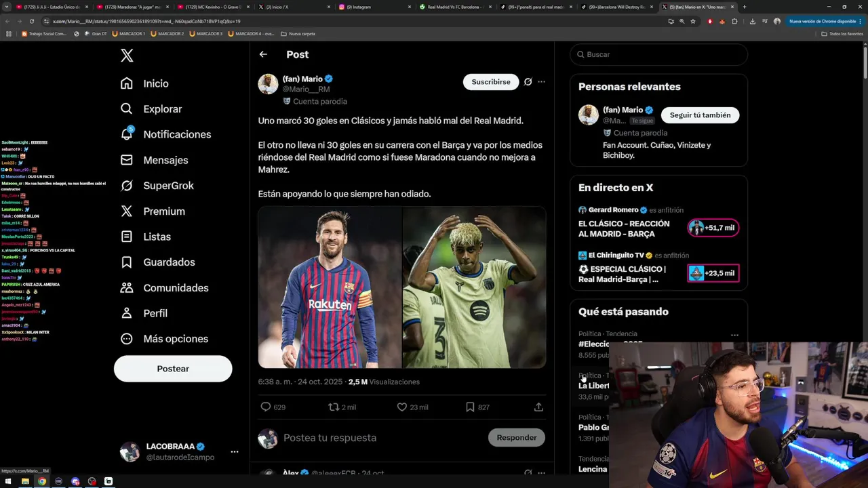Click the browser reload icon
Screen dimensions: 868x488
click(x=31, y=22)
